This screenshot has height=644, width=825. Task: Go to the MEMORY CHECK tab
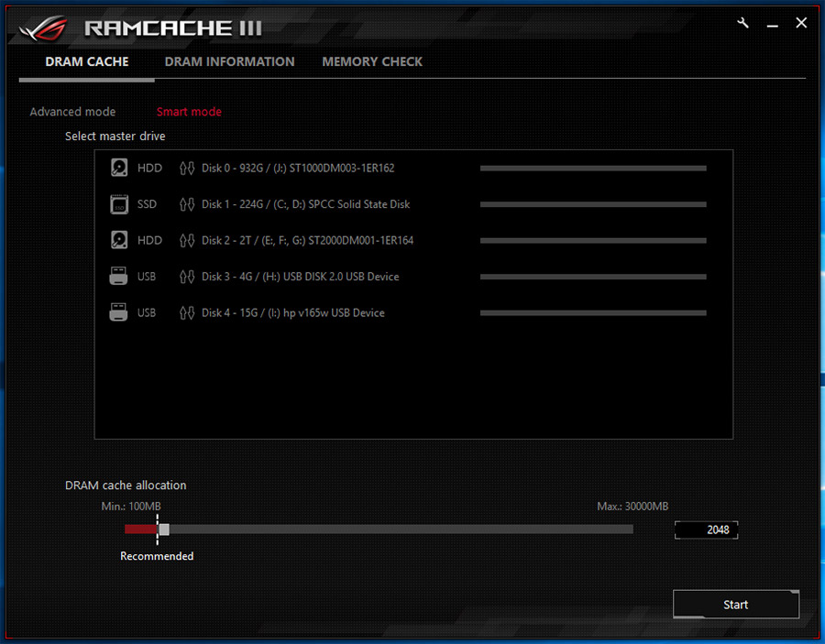[372, 61]
